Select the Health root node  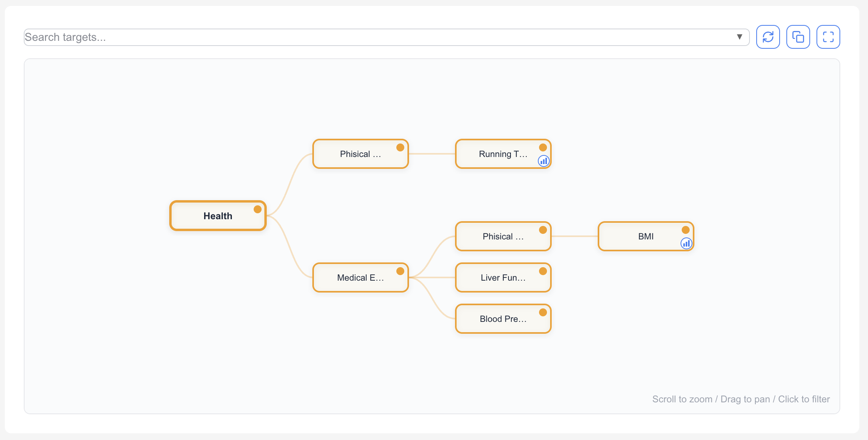tap(218, 216)
